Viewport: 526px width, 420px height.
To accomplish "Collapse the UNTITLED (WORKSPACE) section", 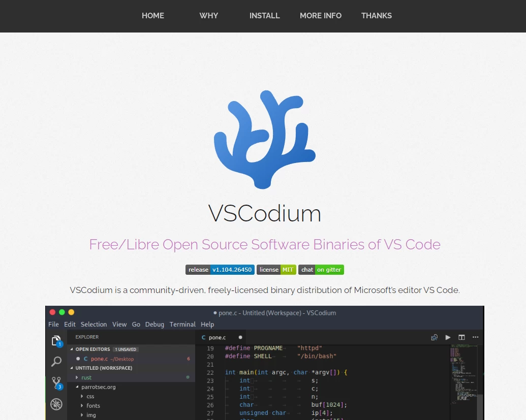I will click(x=72, y=368).
